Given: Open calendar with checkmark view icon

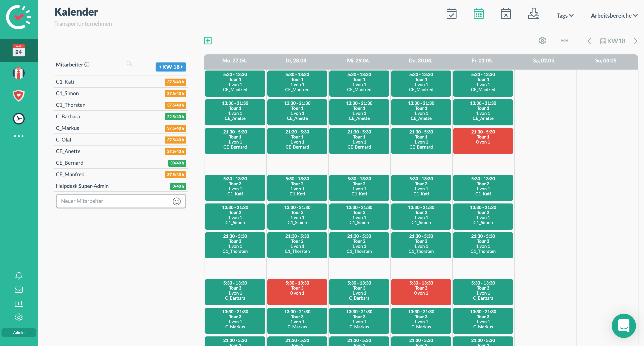Looking at the screenshot, I should coord(451,14).
